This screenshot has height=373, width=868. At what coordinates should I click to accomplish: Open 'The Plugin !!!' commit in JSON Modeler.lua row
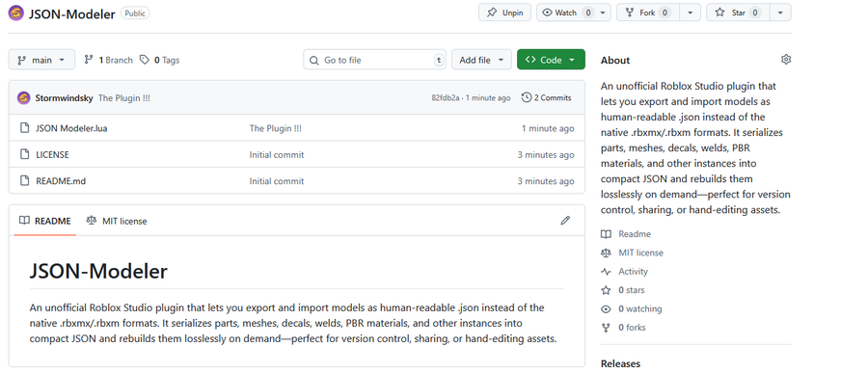pos(276,128)
